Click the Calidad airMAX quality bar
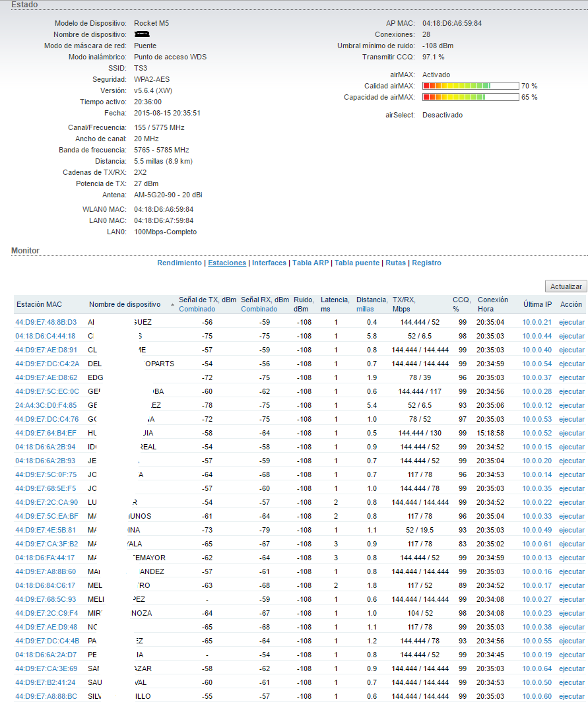Screen dimensions: 588x714 coord(470,86)
